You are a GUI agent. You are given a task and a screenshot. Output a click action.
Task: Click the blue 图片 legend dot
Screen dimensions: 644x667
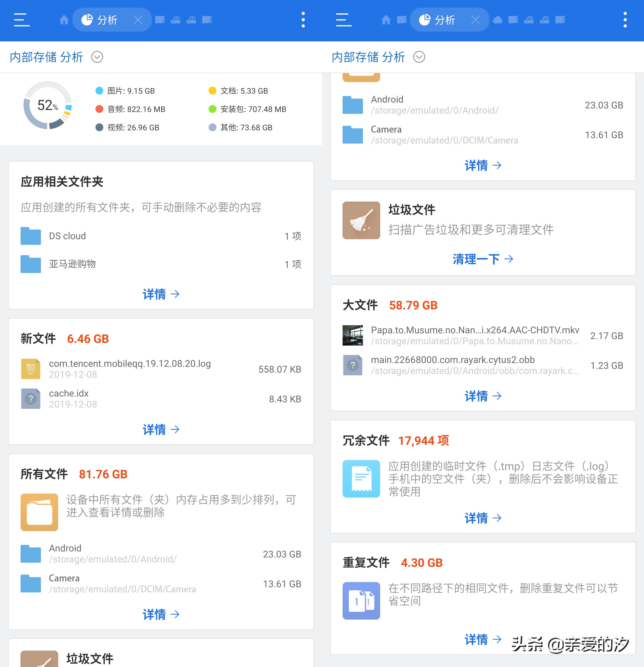(99, 91)
